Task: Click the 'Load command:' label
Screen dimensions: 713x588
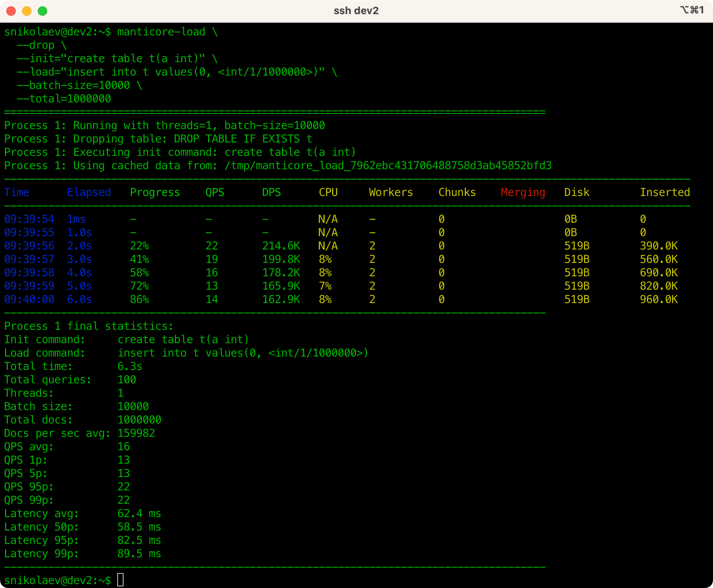Action: tap(45, 353)
